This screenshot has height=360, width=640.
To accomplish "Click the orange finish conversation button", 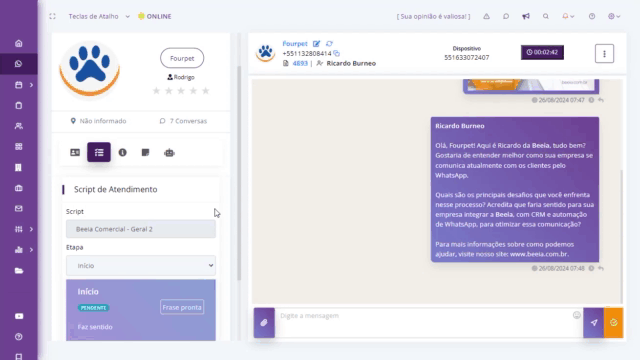I will pyautogui.click(x=613, y=323).
